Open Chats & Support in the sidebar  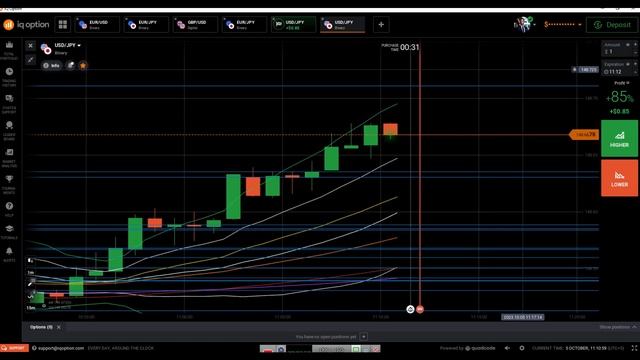[x=9, y=104]
